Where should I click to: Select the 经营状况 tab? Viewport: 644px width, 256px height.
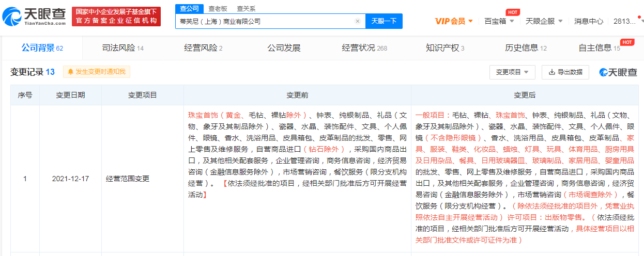pyautogui.click(x=364, y=48)
